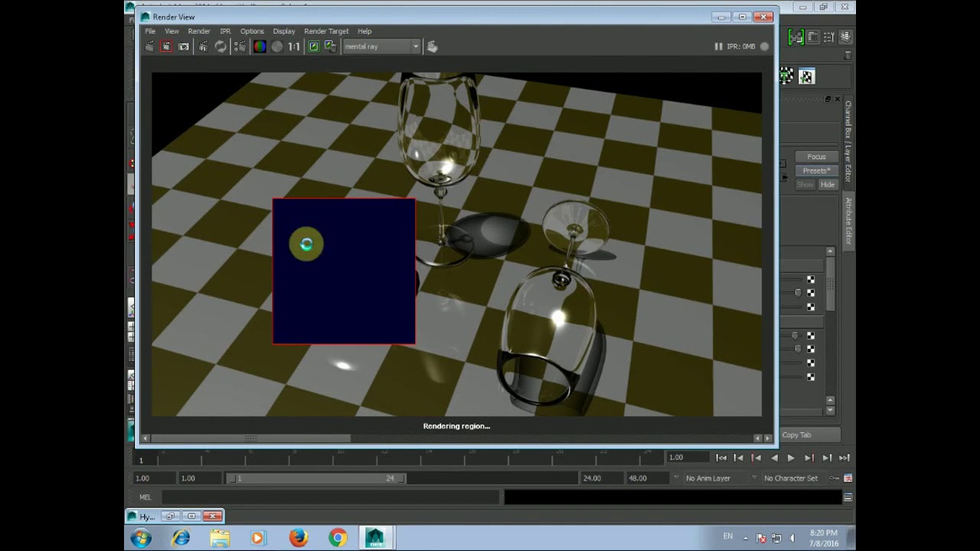Open the IPR menu
The height and width of the screenshot is (551, 980).
click(x=225, y=31)
